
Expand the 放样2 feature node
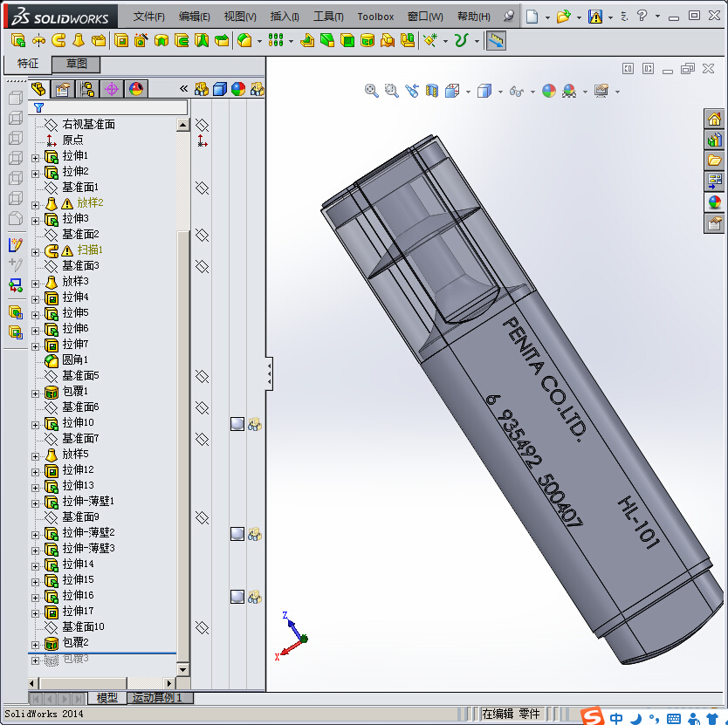[x=35, y=205]
